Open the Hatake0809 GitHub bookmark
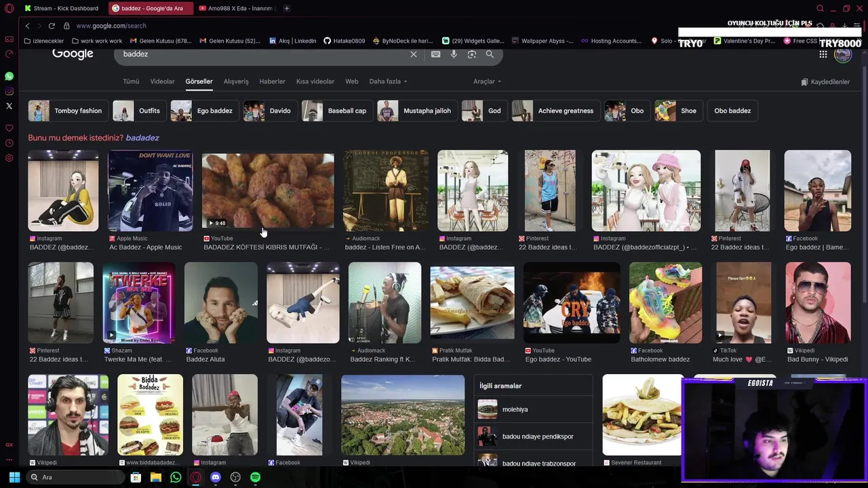Viewport: 868px width, 488px height. pos(344,41)
